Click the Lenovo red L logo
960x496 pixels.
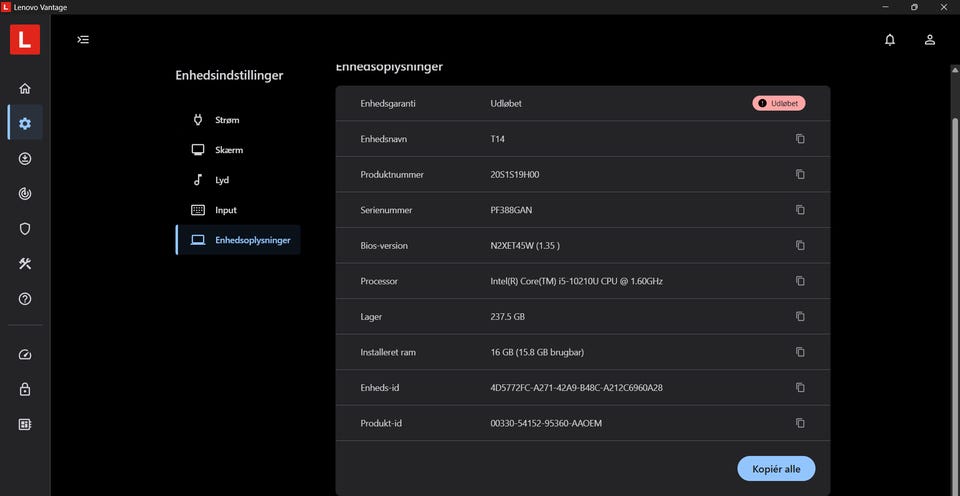tap(25, 40)
